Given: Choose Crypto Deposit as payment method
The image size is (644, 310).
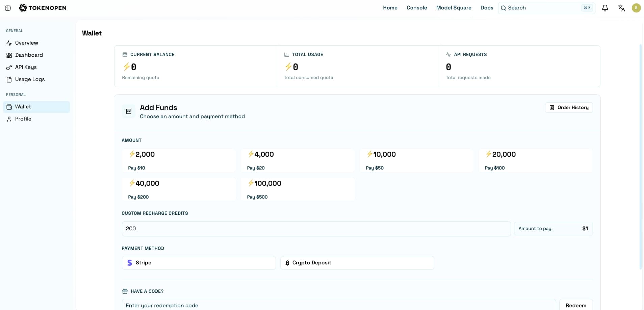Looking at the screenshot, I should (357, 263).
